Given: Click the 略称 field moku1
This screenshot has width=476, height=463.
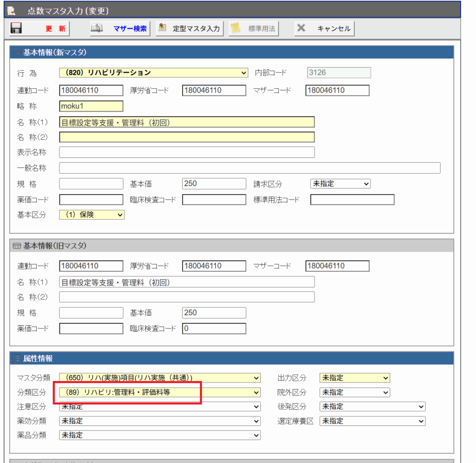Looking at the screenshot, I should (x=91, y=106).
